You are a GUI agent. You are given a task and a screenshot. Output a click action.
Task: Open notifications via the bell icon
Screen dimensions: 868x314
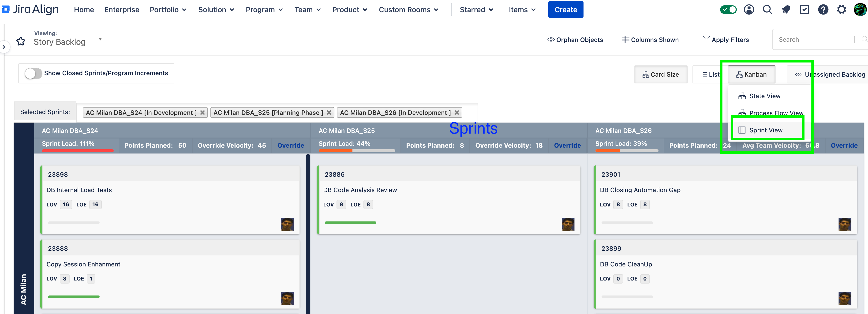pos(786,9)
